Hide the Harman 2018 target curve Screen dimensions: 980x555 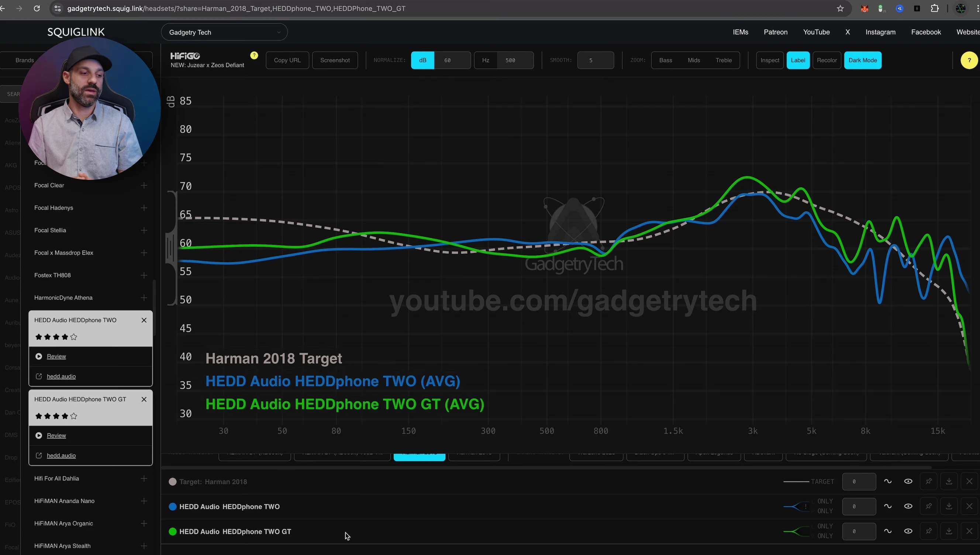908,482
